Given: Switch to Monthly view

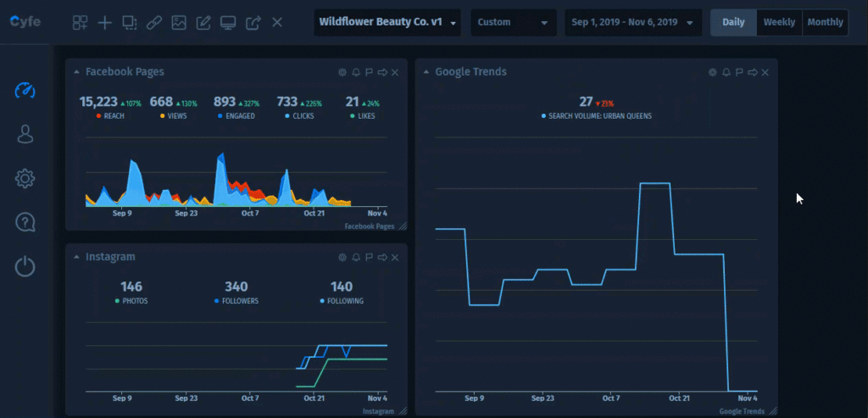Looking at the screenshot, I should coord(825,23).
